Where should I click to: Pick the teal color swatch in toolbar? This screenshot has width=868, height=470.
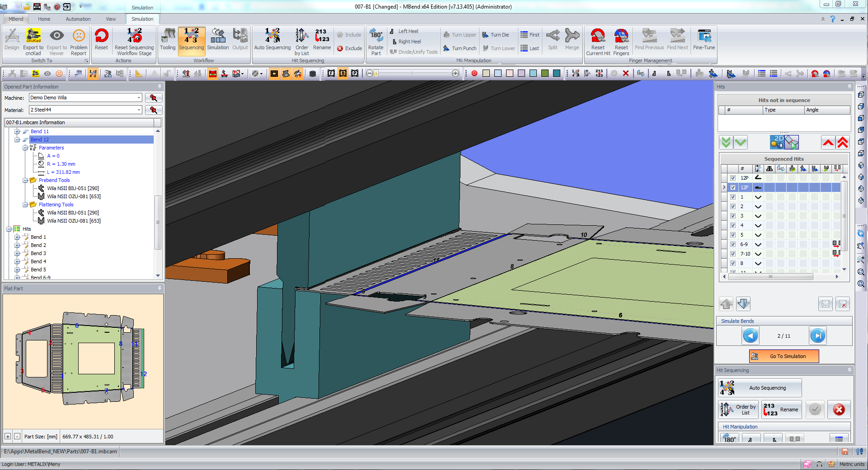557,73
